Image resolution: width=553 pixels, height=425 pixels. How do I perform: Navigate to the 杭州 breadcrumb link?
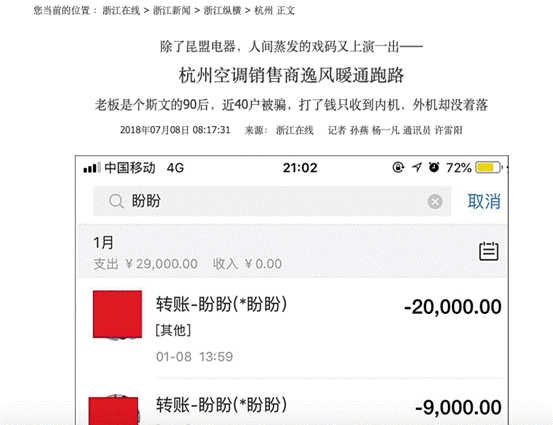point(263,11)
